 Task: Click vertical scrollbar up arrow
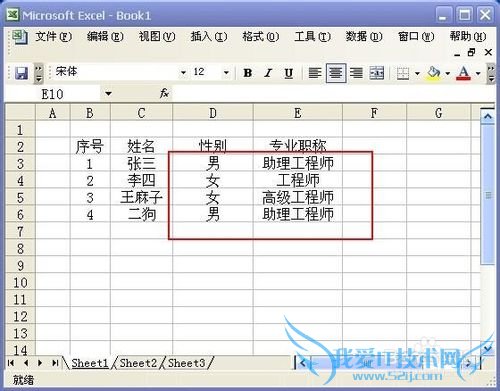(488, 116)
